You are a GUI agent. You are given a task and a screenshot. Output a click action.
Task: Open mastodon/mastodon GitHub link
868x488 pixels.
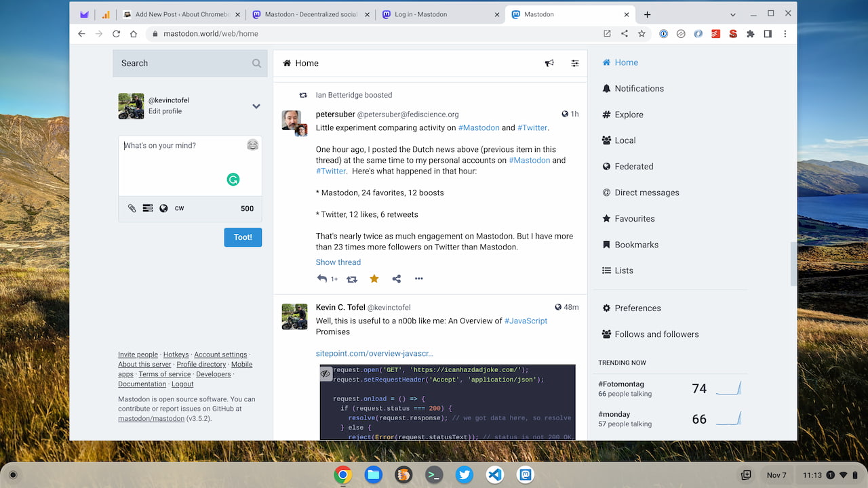[x=151, y=419]
